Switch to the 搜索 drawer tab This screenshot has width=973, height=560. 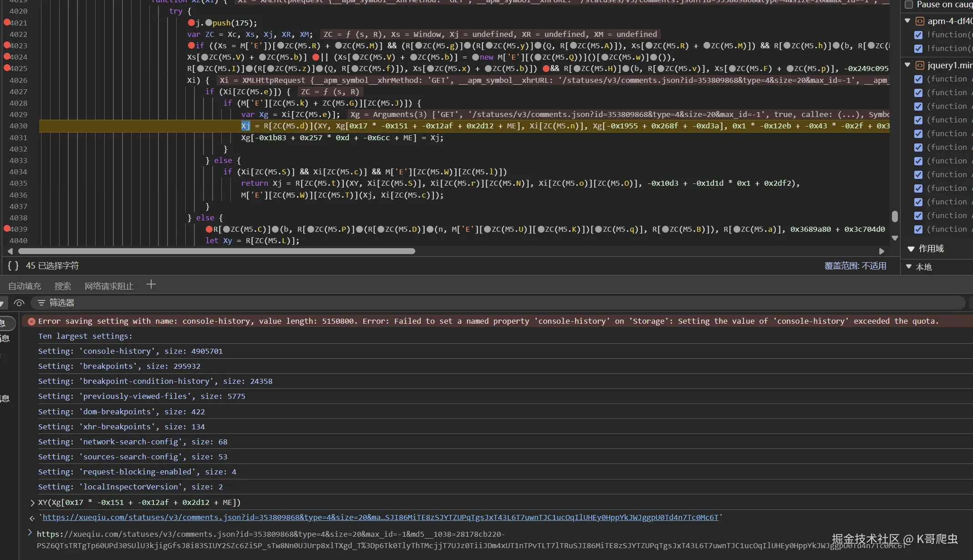coord(62,286)
